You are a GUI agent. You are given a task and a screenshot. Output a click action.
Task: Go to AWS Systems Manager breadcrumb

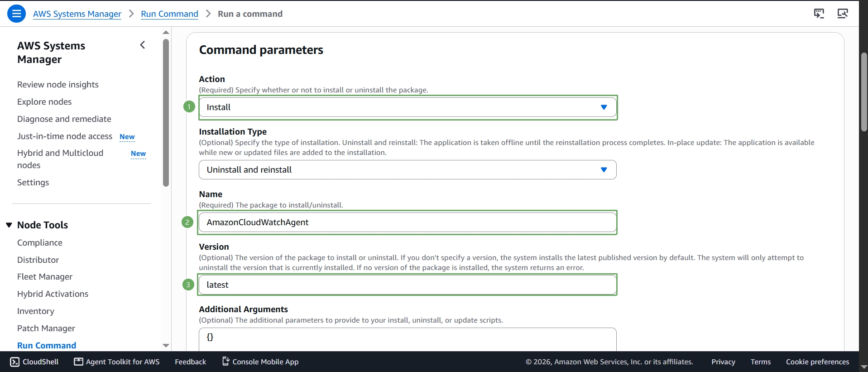coord(77,14)
